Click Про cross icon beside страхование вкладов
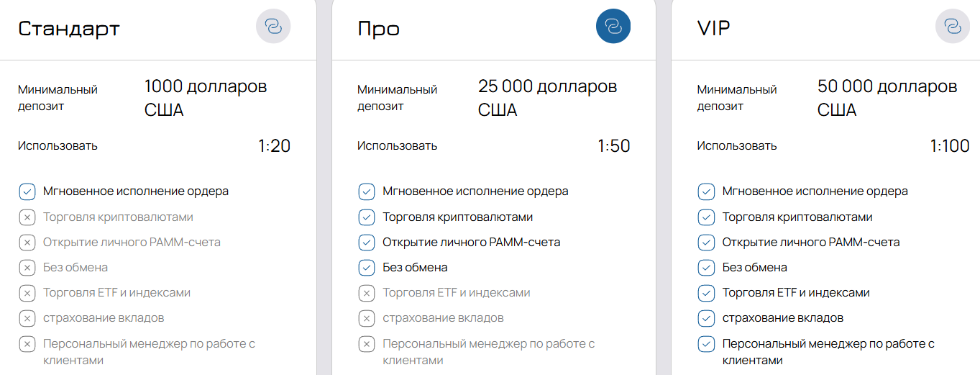Viewport: 980px width, 375px height. point(366,318)
